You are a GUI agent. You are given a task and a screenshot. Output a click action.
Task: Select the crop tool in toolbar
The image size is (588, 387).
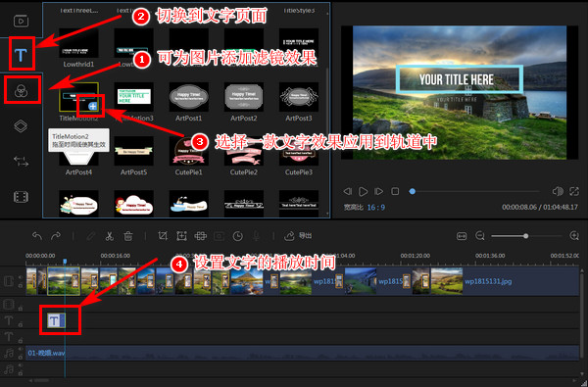coord(163,236)
